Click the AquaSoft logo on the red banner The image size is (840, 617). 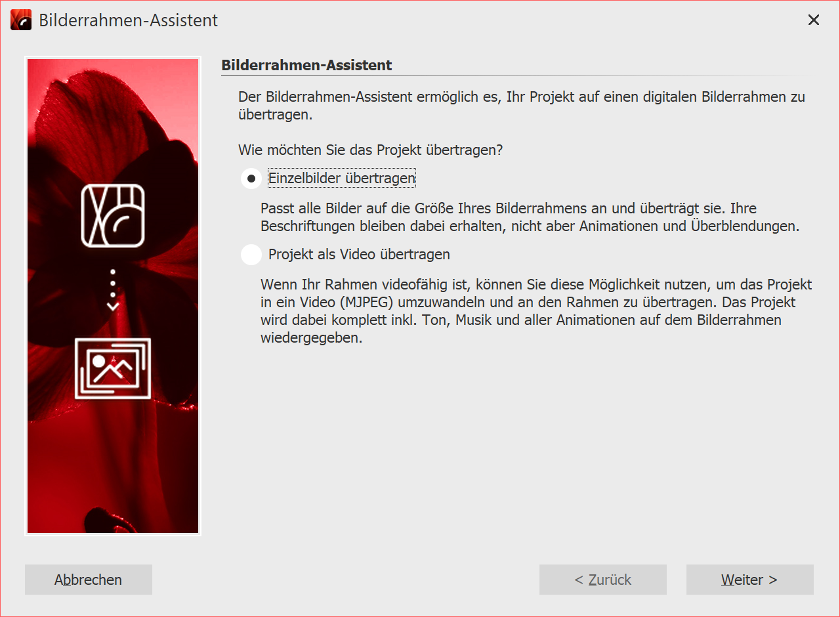coord(113,215)
